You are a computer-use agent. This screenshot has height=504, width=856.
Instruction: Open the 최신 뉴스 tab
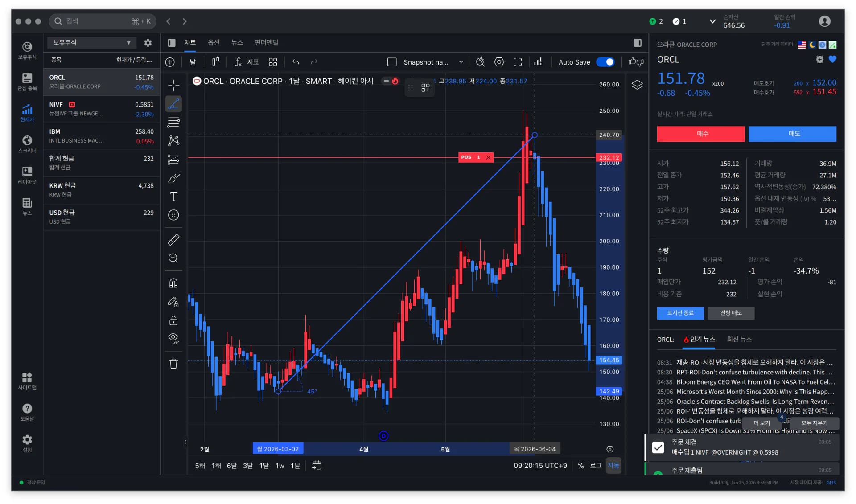pos(739,340)
